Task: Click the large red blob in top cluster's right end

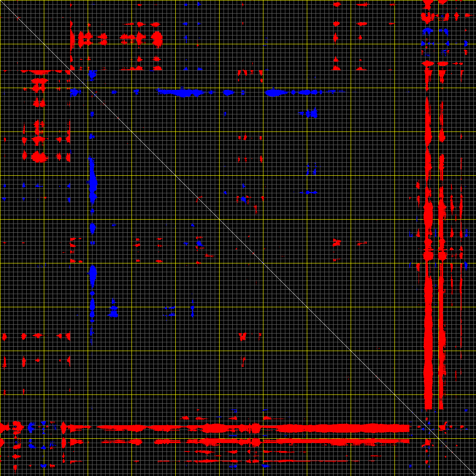Action: click(x=157, y=39)
